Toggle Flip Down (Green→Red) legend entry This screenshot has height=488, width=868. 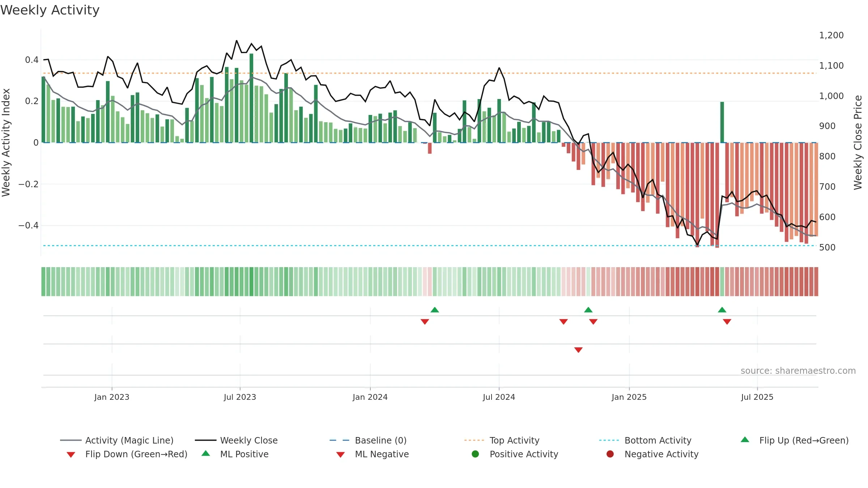point(127,454)
